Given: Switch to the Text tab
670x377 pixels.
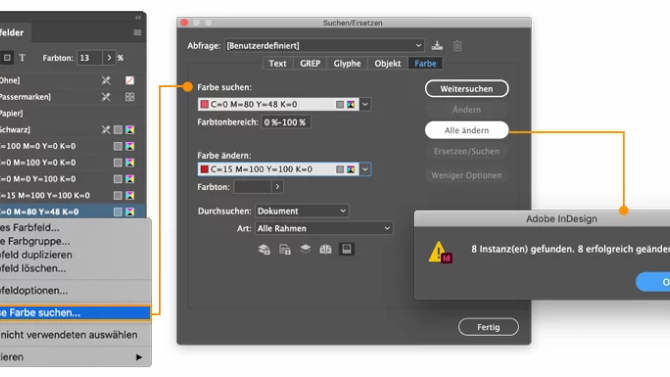Looking at the screenshot, I should click(277, 64).
